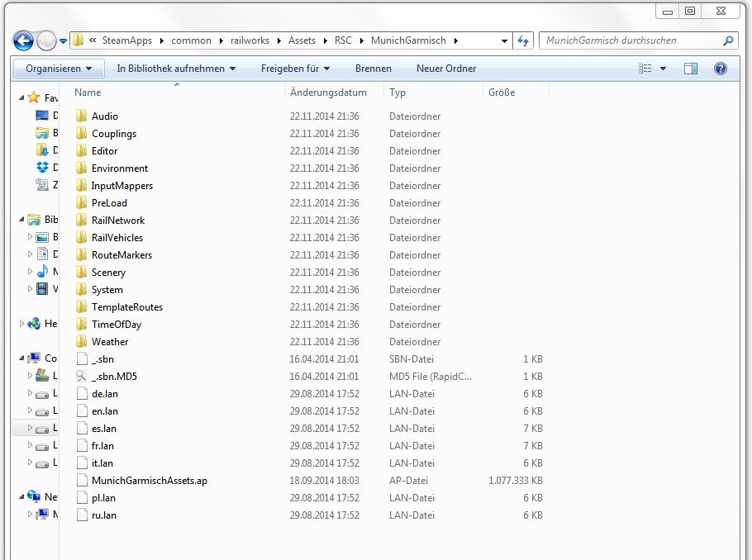Click the 1.077.333 KB size value
The width and height of the screenshot is (752, 560).
tap(516, 481)
